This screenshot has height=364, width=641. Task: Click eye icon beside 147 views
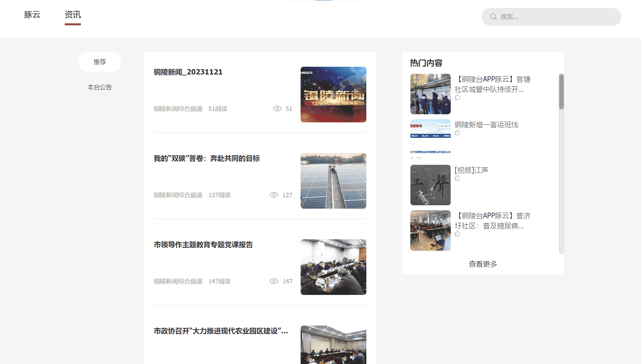(274, 281)
